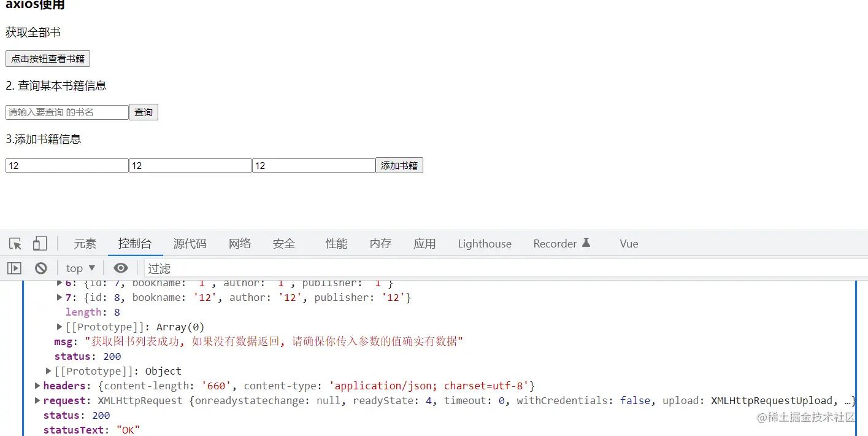Open the 内存 tab
The width and height of the screenshot is (868, 436).
[x=381, y=244]
